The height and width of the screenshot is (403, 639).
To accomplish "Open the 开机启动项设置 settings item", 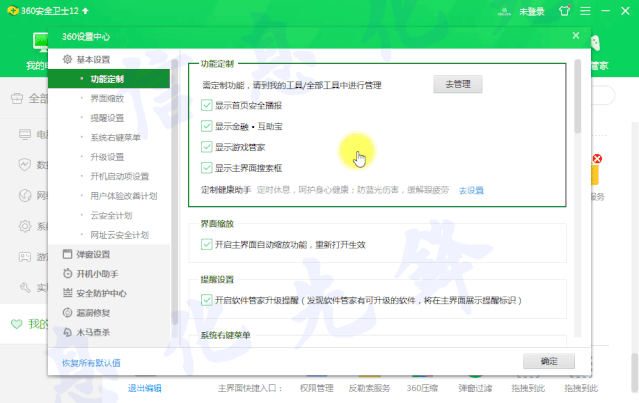I will coord(119,176).
